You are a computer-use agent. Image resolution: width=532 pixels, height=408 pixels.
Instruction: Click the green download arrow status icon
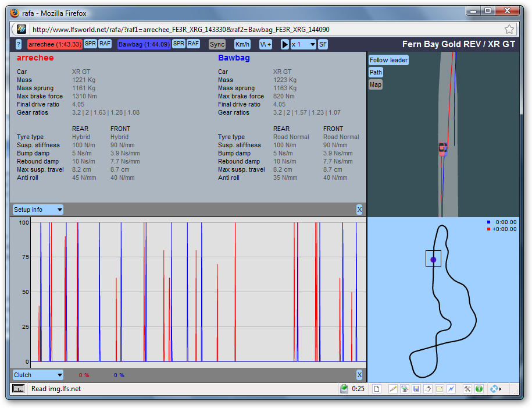coord(344,389)
